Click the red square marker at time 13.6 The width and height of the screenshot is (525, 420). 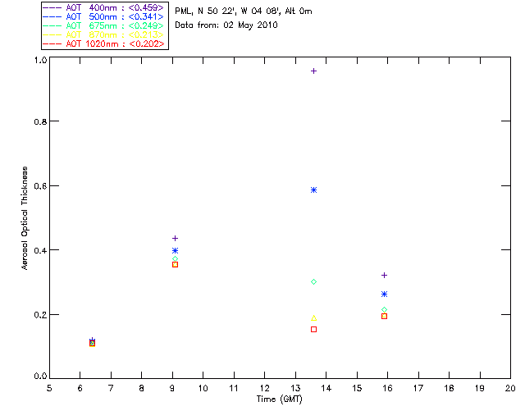(x=313, y=330)
